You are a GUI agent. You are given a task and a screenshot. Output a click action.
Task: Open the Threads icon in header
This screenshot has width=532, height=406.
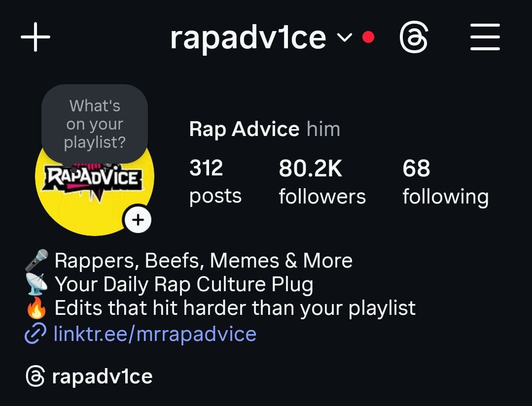pos(414,37)
